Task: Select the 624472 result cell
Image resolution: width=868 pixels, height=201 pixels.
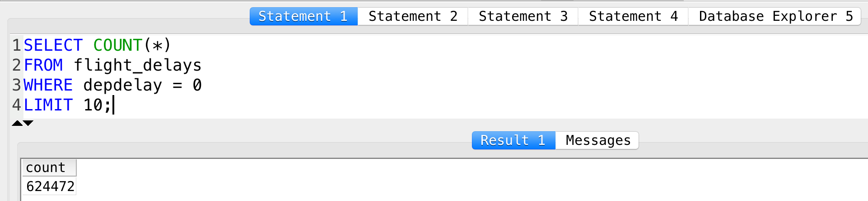Action: coord(50,186)
